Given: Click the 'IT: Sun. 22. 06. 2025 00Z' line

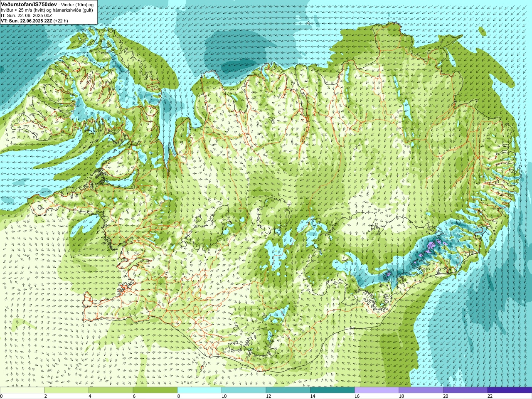Looking at the screenshot, I should [26, 15].
